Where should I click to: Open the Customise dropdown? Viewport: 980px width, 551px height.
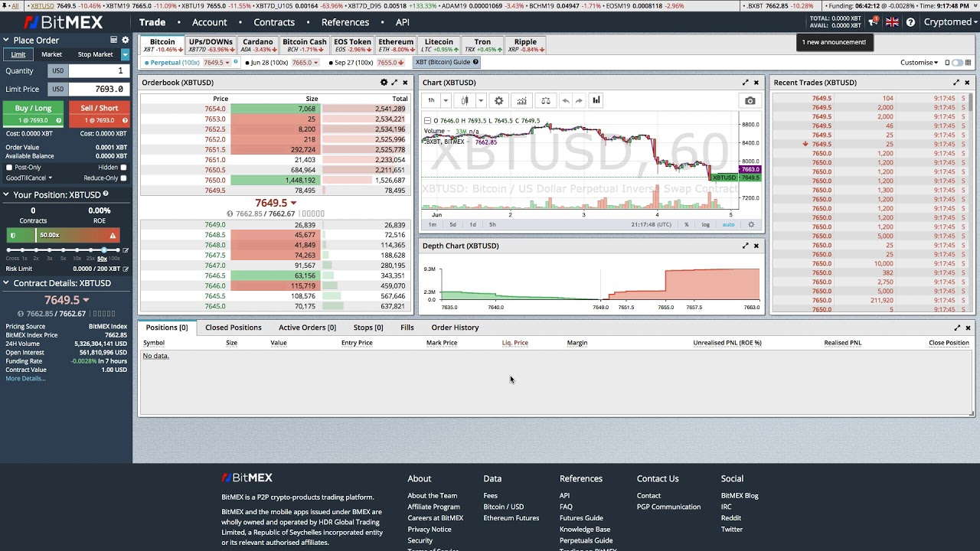coord(919,63)
